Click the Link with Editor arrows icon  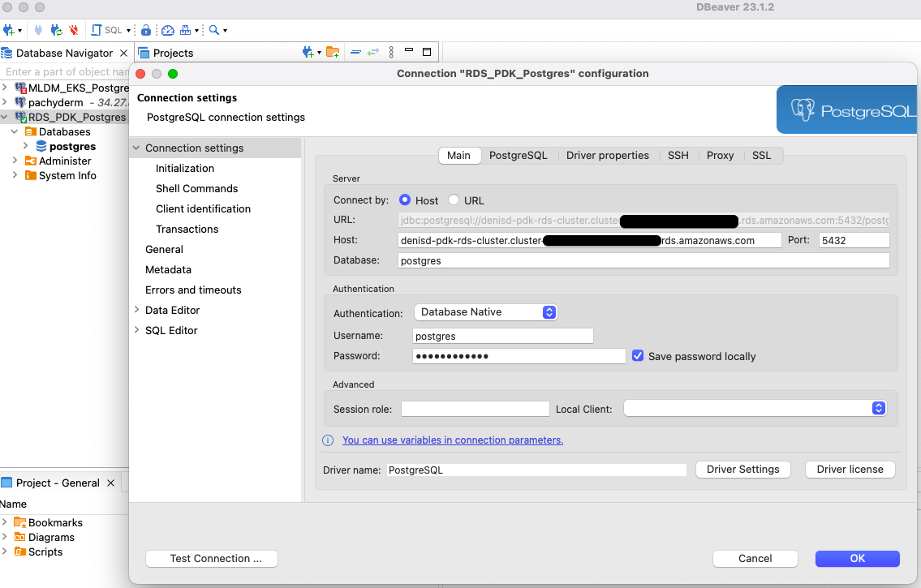point(373,52)
